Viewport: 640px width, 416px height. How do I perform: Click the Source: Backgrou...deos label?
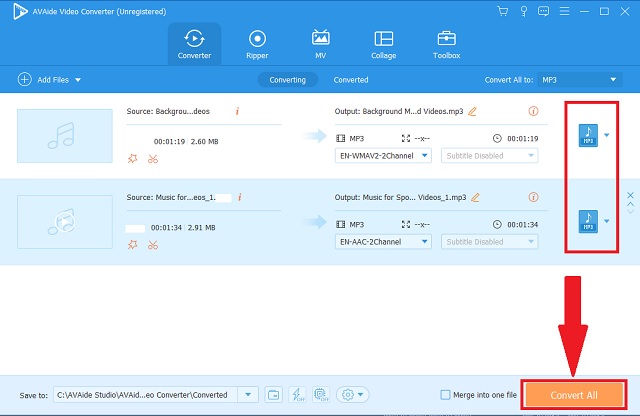(x=168, y=111)
